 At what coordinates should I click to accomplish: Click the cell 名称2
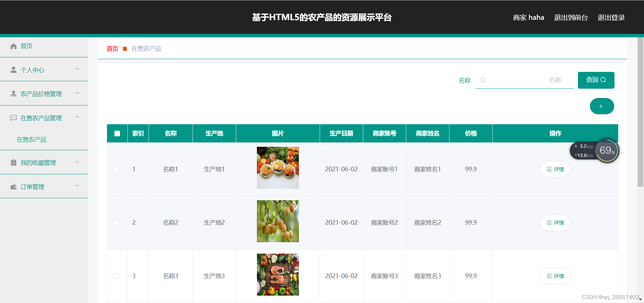click(x=170, y=223)
